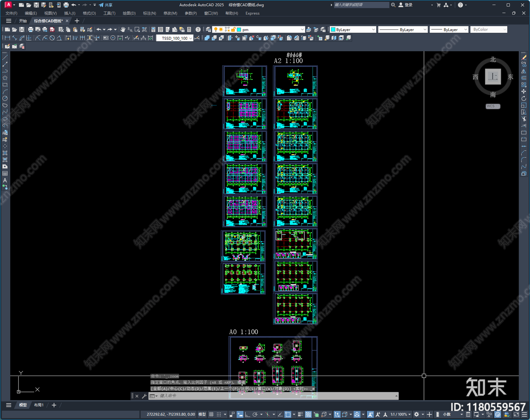Open the 标注(N) menu
This screenshot has height=420, width=530.
pos(149,13)
